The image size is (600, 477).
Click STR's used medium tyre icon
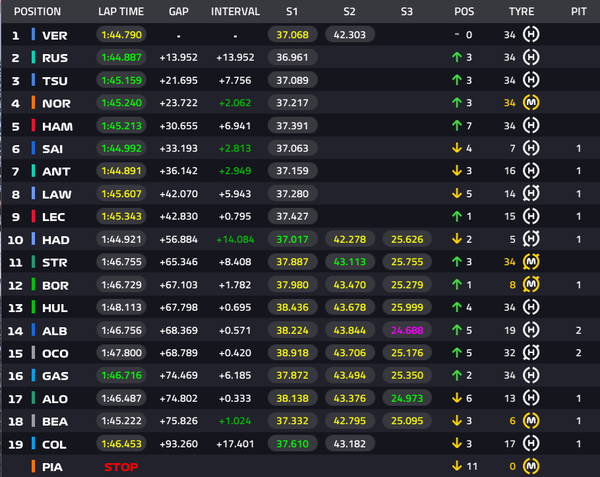pos(531,262)
